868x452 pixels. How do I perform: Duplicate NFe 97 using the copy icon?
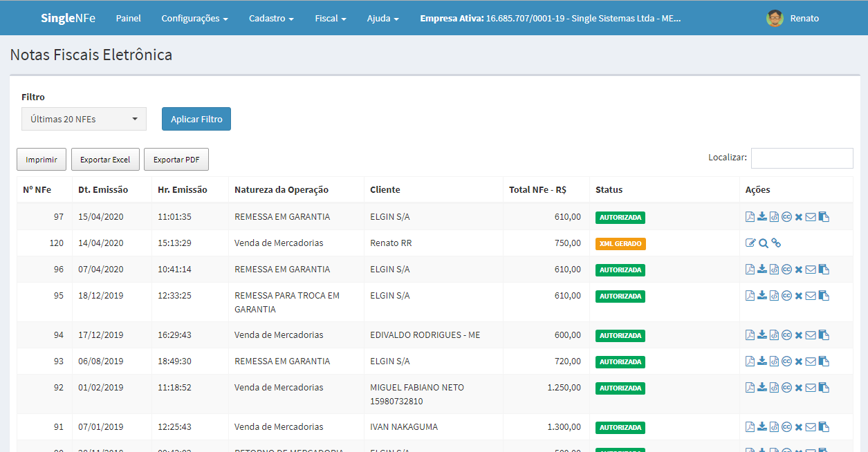[x=824, y=217]
